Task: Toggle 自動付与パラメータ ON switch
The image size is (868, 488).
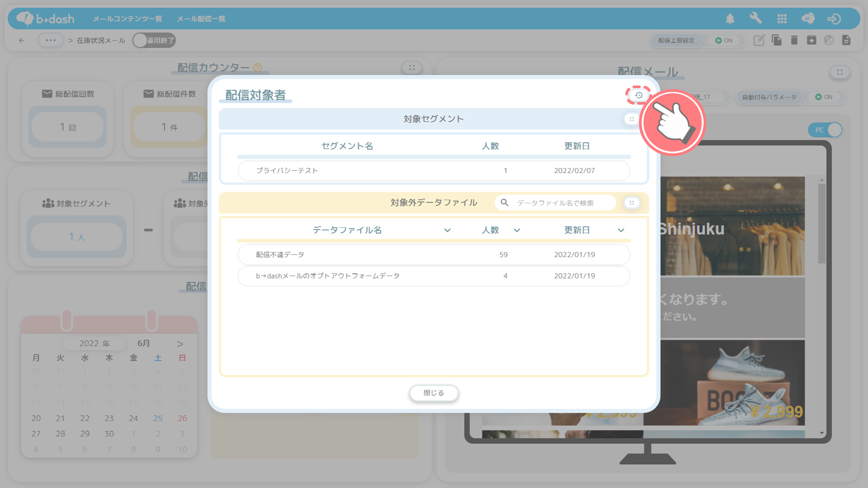Action: pos(824,97)
